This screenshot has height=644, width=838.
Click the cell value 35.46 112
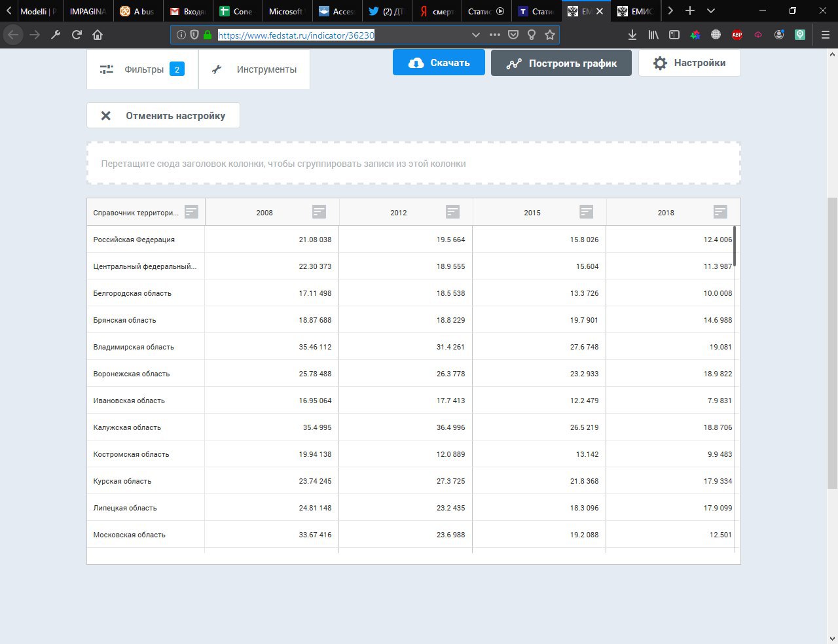pyautogui.click(x=315, y=347)
